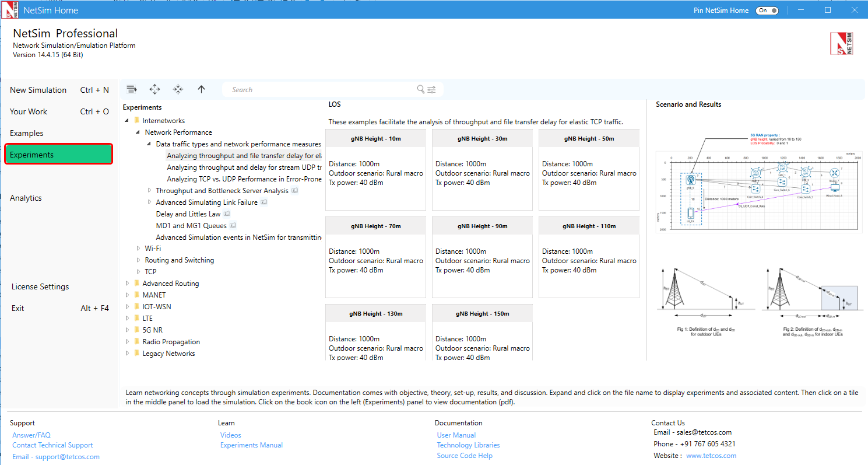This screenshot has height=465, width=868.
Task: Load the gNB Height - 50m tile
Action: (589, 169)
